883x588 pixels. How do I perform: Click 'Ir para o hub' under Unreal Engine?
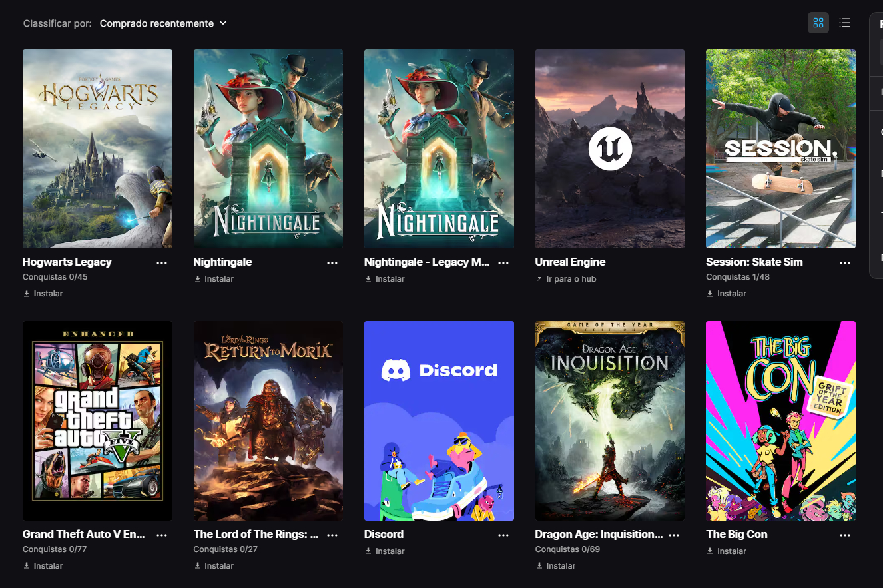point(566,279)
